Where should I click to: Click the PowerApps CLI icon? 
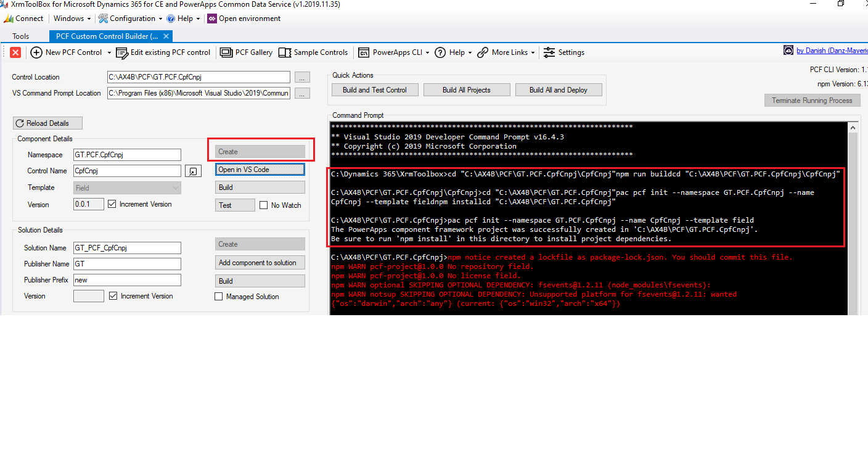(x=364, y=52)
